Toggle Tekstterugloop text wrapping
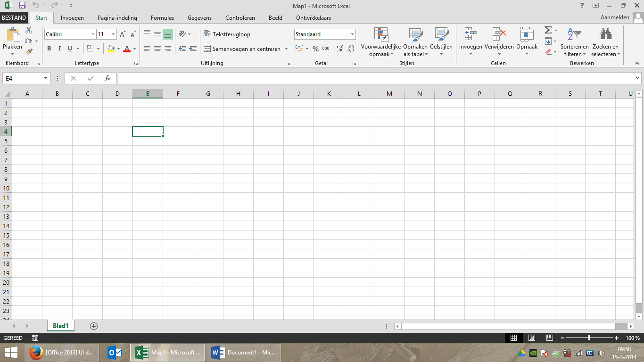 [227, 34]
